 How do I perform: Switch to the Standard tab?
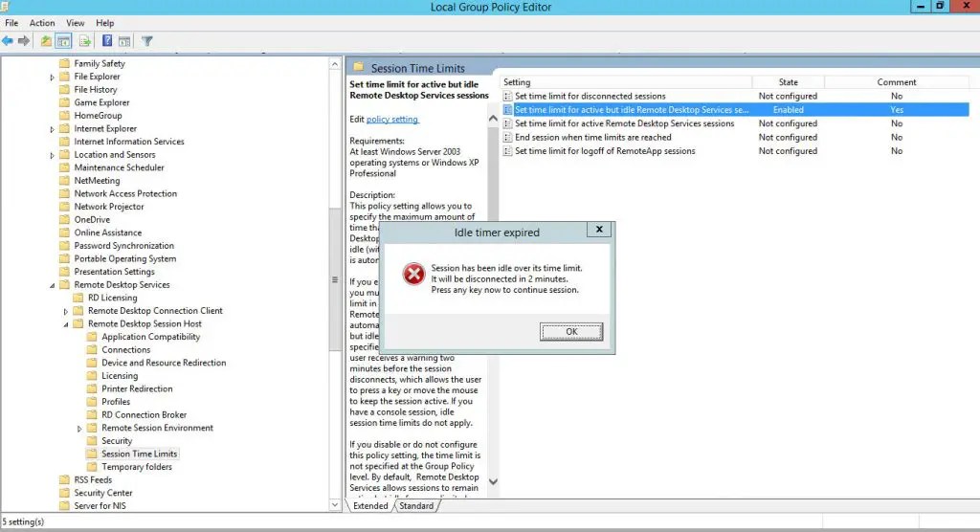click(416, 506)
